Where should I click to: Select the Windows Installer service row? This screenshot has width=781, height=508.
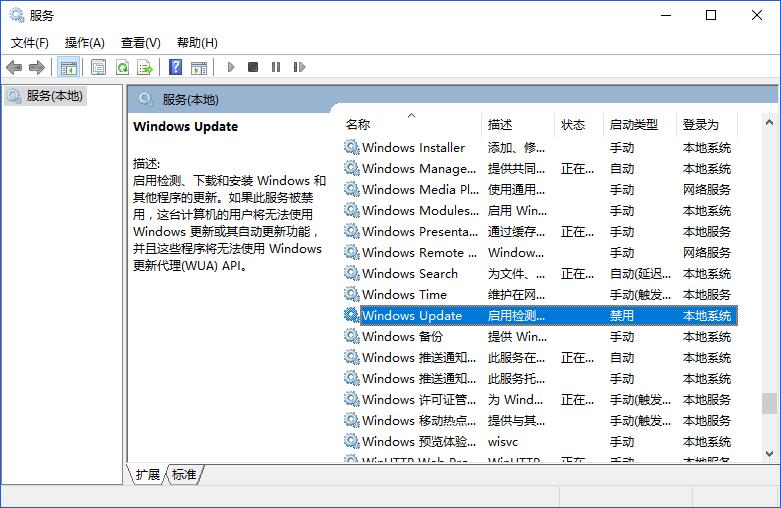click(x=540, y=147)
